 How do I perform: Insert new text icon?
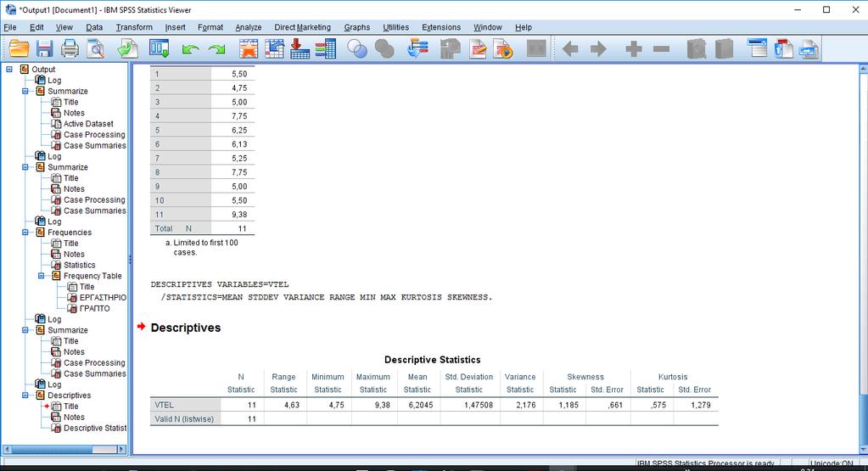(x=809, y=48)
